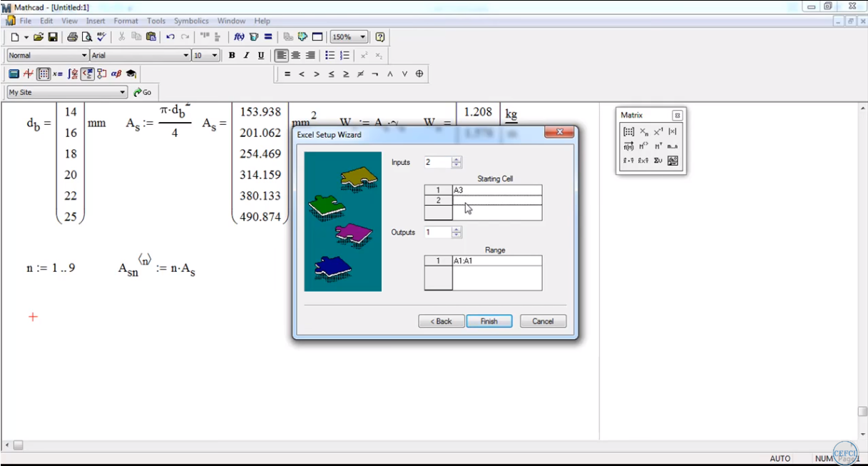Viewport: 868px width, 466px height.
Task: Open the Evaluation toolbar (x=) icon
Action: [x=58, y=74]
